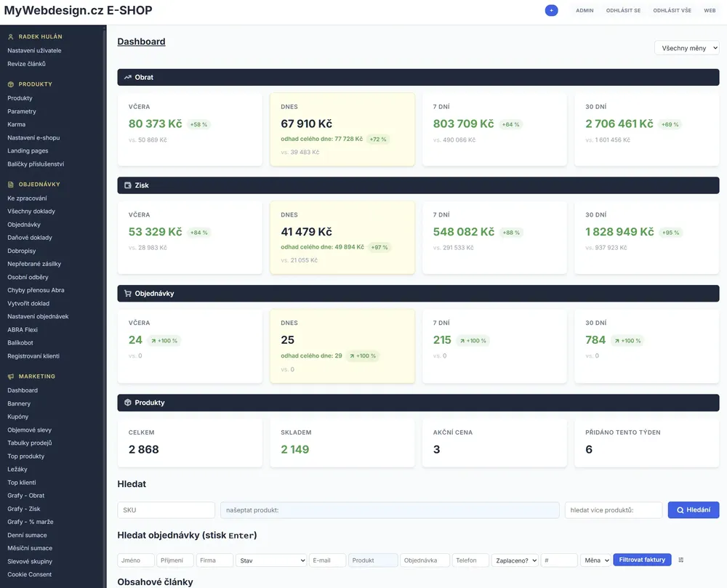The width and height of the screenshot is (727, 588).
Task: Open the Měna dropdown in order filter
Action: point(595,560)
